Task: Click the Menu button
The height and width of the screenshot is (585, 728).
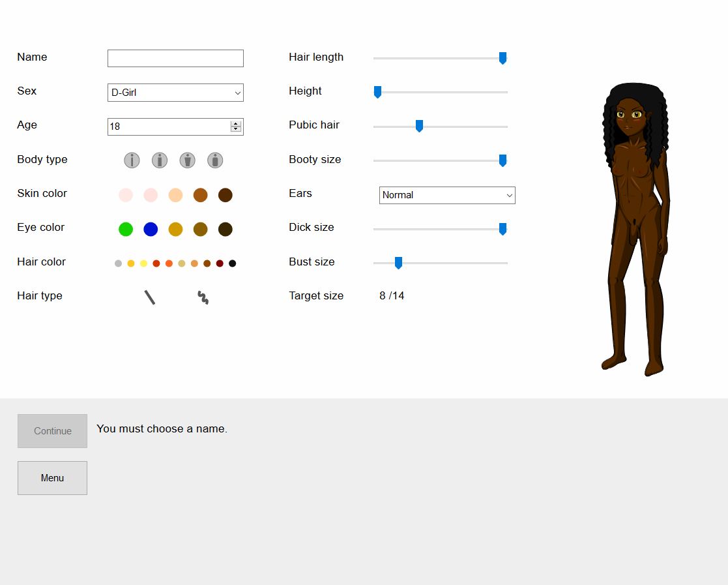Action: pyautogui.click(x=52, y=478)
